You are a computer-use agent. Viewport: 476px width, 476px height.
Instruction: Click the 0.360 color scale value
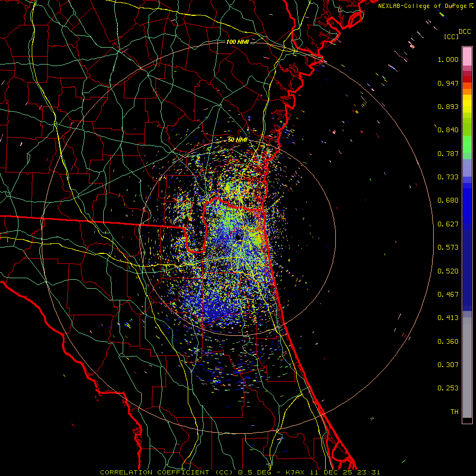coord(448,342)
